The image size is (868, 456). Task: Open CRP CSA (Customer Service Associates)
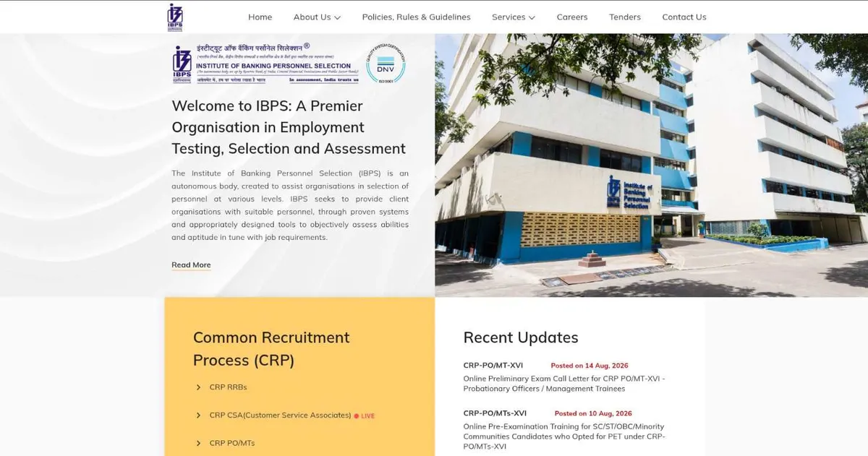pyautogui.click(x=280, y=416)
